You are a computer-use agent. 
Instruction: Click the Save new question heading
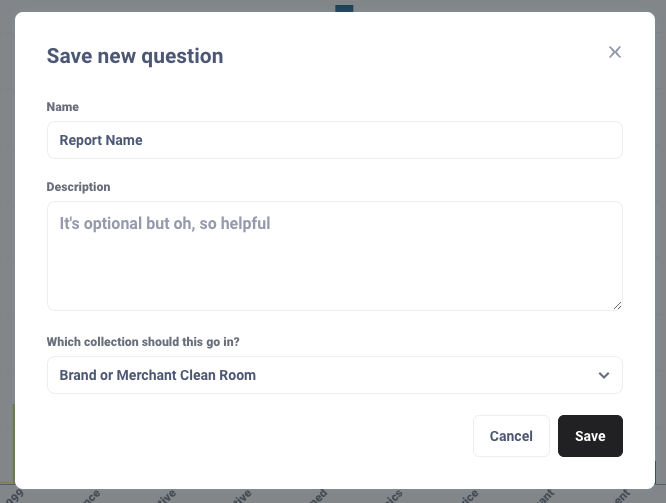(x=135, y=56)
